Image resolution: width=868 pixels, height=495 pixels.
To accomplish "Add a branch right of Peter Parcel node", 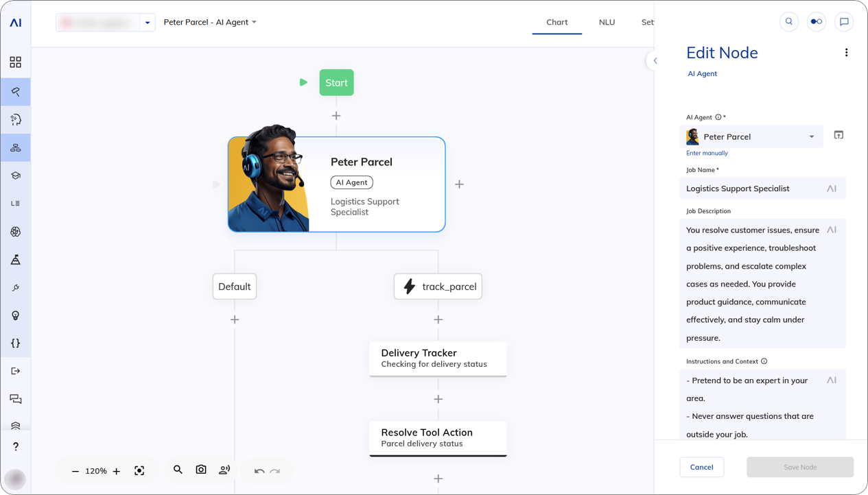I will coord(460,184).
